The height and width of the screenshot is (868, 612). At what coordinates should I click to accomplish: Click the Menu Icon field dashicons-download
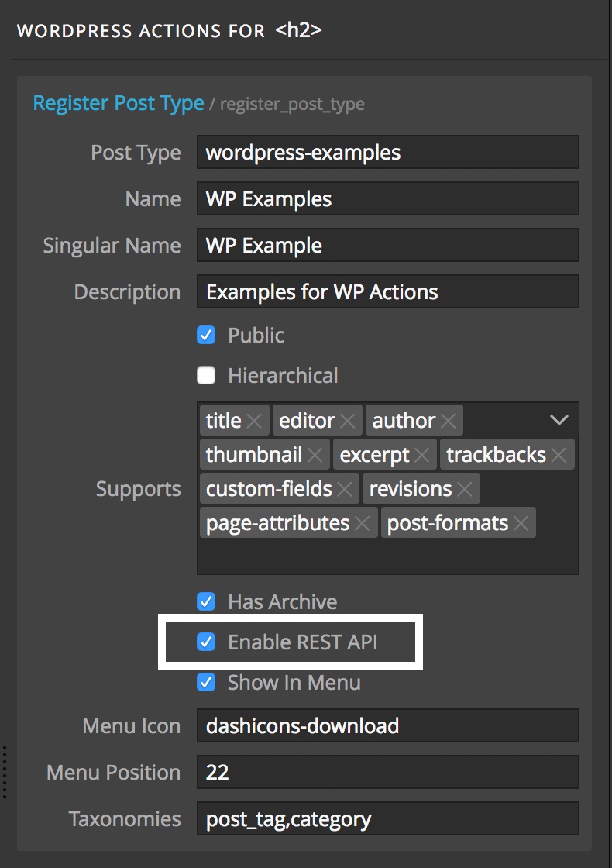388,725
